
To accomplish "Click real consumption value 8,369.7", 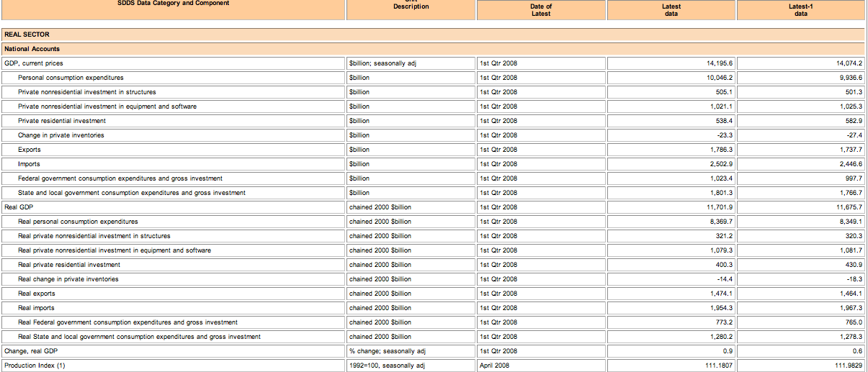I will pyautogui.click(x=721, y=222).
